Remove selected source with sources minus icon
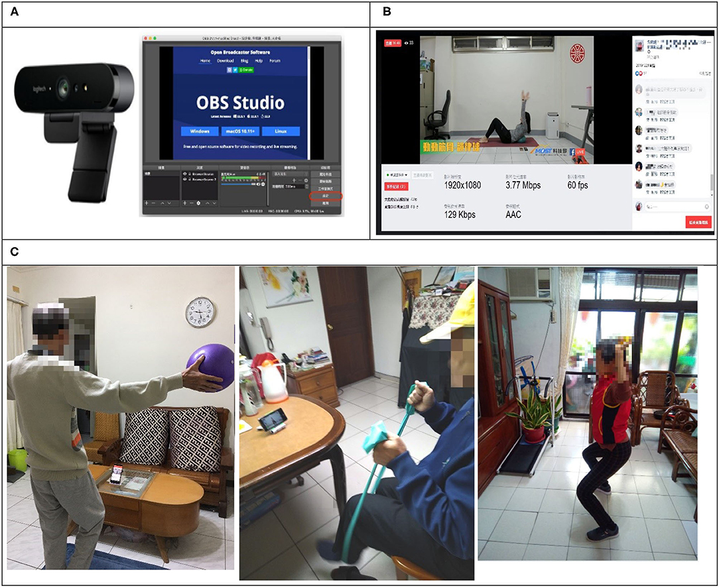 point(191,203)
